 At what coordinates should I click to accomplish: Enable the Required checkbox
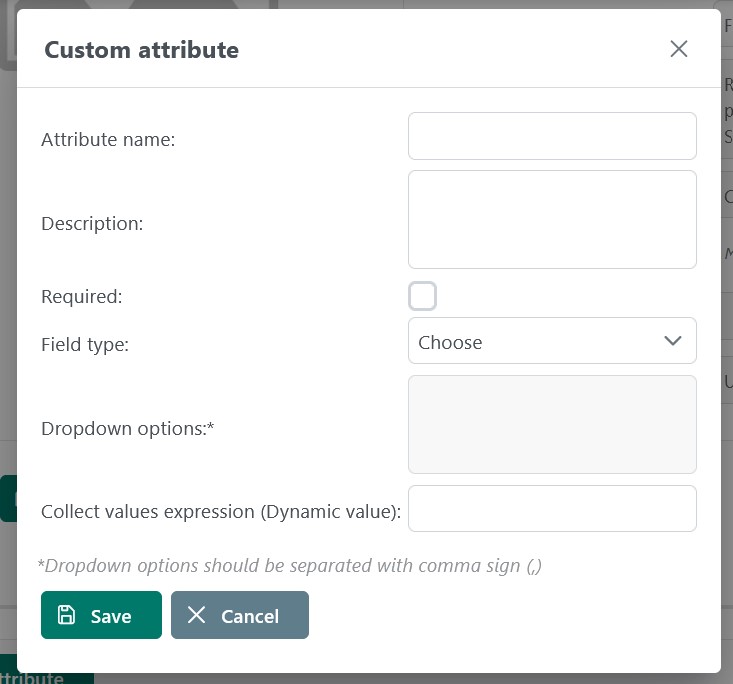423,296
